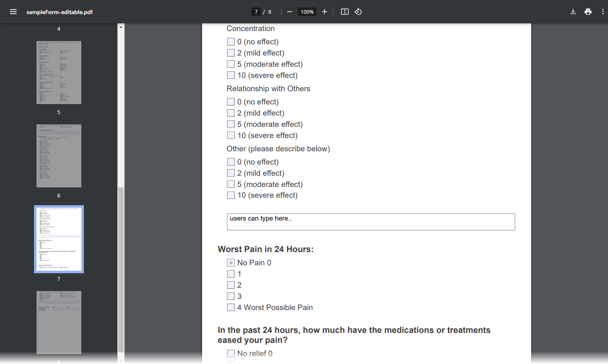This screenshot has height=364, width=608.
Task: Click the fit to page icon
Action: pos(344,12)
